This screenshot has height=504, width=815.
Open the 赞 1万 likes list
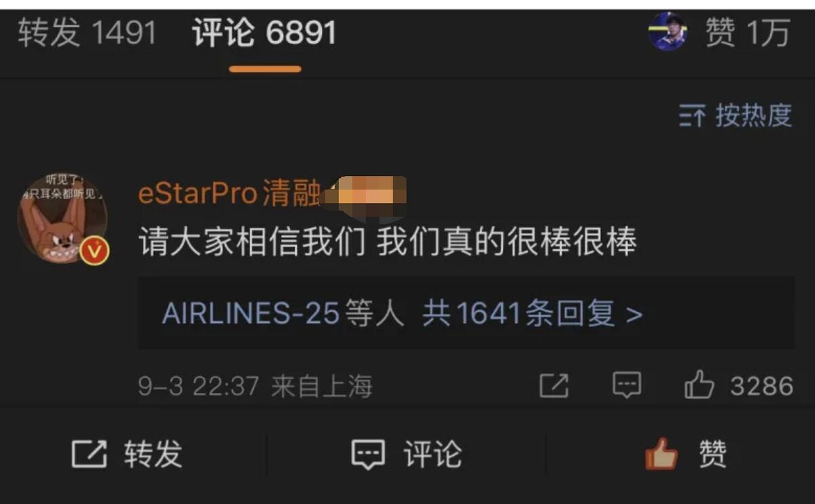tap(748, 33)
